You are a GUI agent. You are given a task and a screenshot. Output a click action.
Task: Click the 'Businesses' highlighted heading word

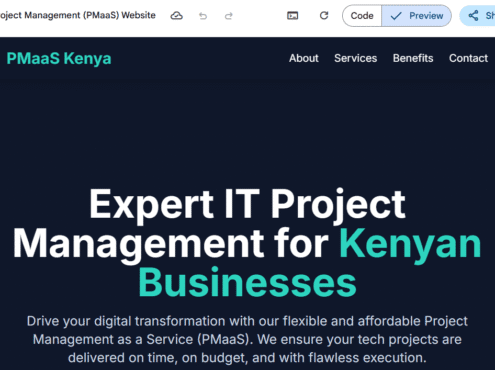tap(247, 283)
